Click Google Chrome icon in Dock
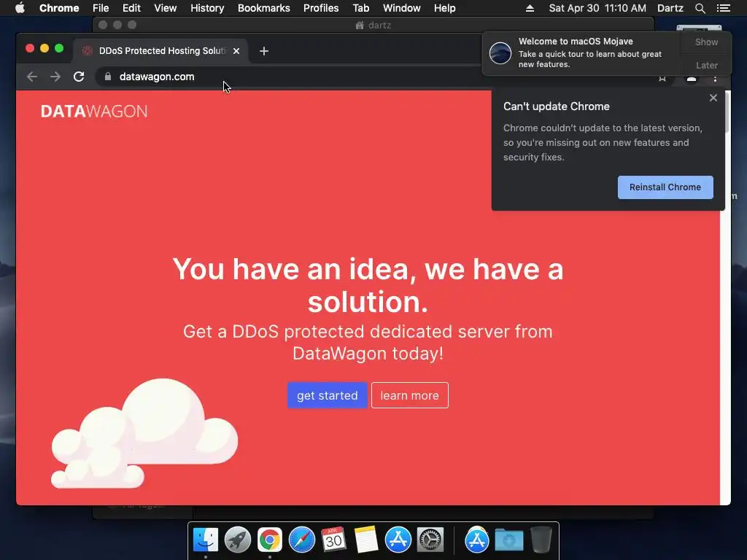 [x=270, y=540]
